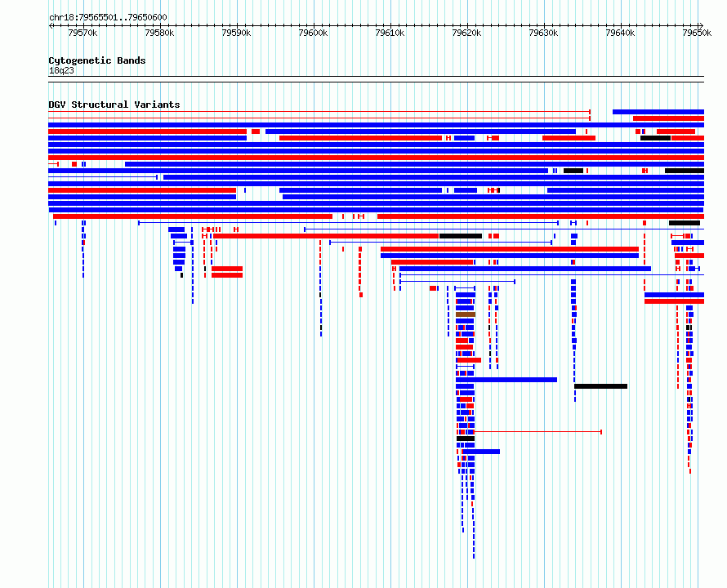This screenshot has width=727, height=588.
Task: Click the left arrowhead of the ruler
Action: coord(51,25)
